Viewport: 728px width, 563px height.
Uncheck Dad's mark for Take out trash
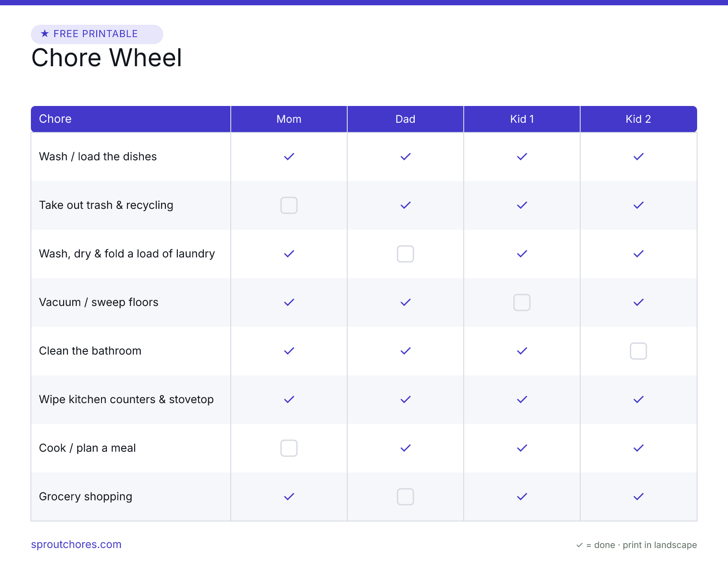click(x=405, y=205)
